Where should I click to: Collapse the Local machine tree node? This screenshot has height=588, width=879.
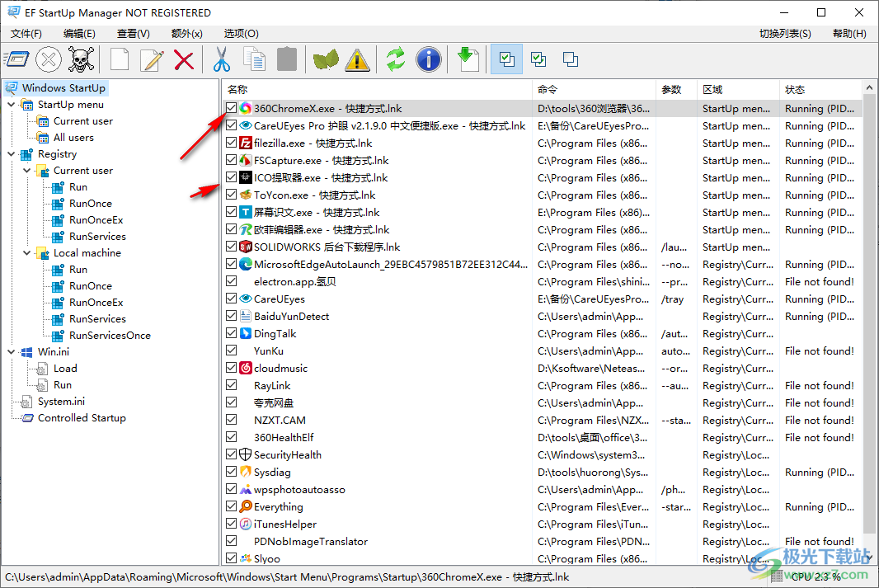pos(27,253)
